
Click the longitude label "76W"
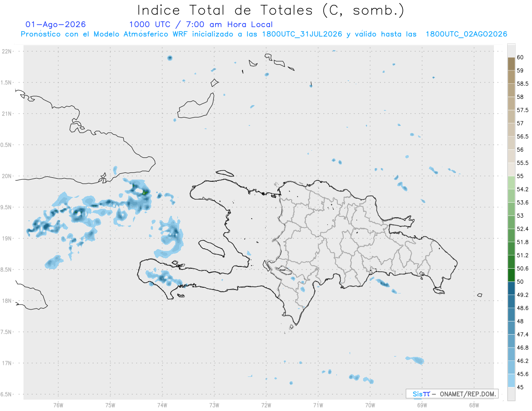58,405
